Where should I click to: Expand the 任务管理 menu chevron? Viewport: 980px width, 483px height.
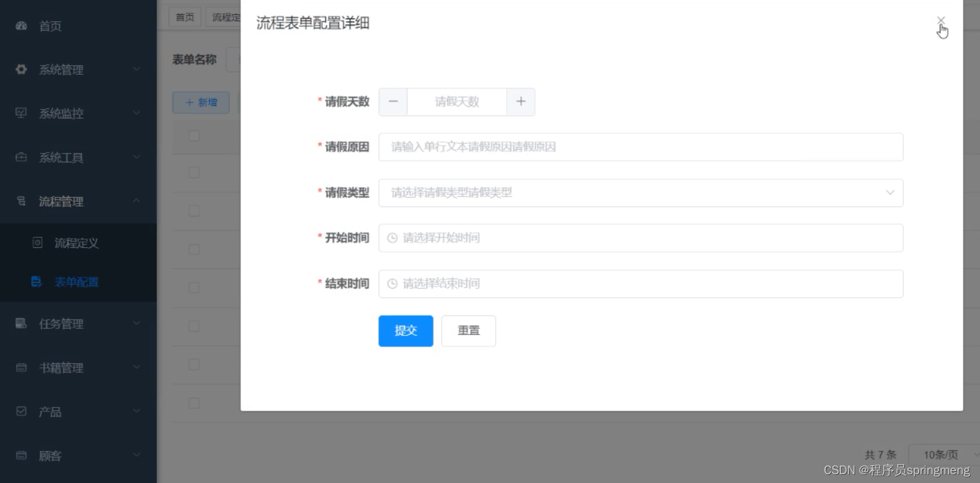coord(137,324)
